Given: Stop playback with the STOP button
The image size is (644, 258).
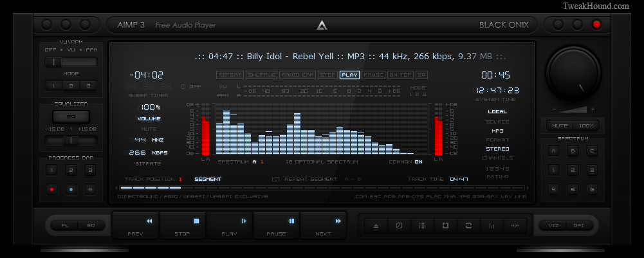Looking at the screenshot, I should pyautogui.click(x=182, y=226).
